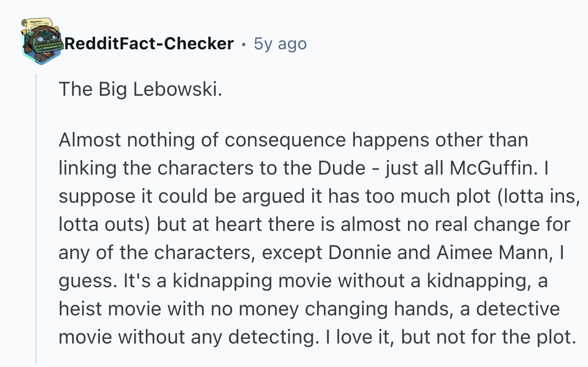Click the line starting Almost nothing of consequence
The height and width of the screenshot is (367, 588).
click(293, 140)
